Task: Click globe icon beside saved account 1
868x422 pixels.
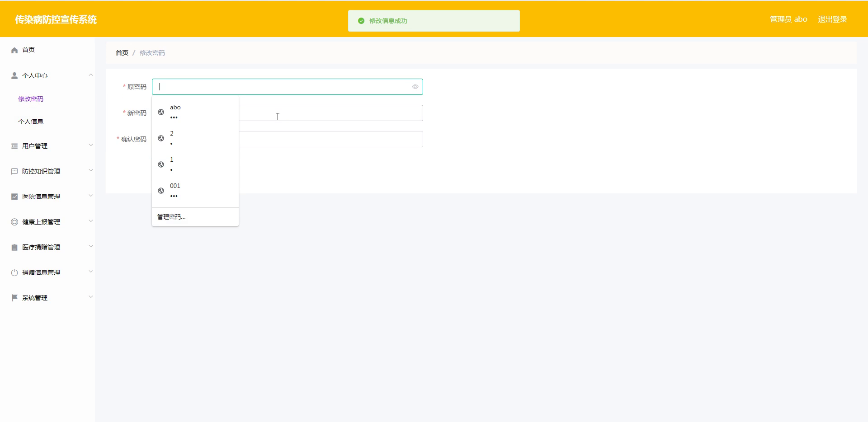Action: coord(161,164)
